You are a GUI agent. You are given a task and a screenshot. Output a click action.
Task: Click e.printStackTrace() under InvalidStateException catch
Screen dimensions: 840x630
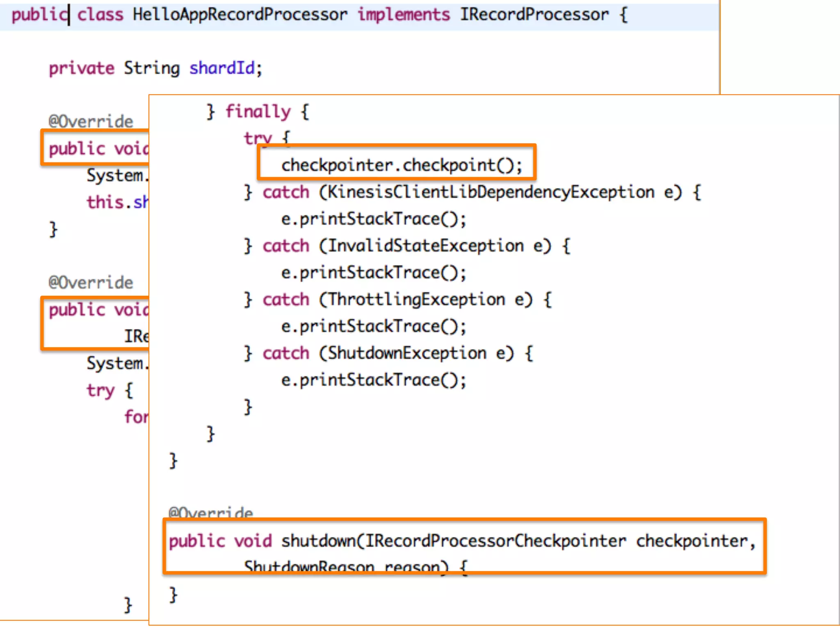coord(374,273)
